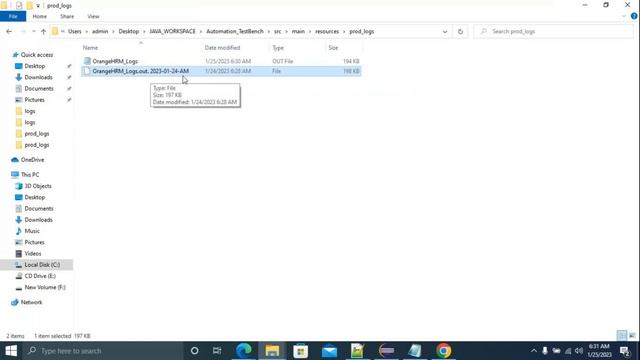
Task: Expand the ribbon with the chevron
Action: (624, 16)
